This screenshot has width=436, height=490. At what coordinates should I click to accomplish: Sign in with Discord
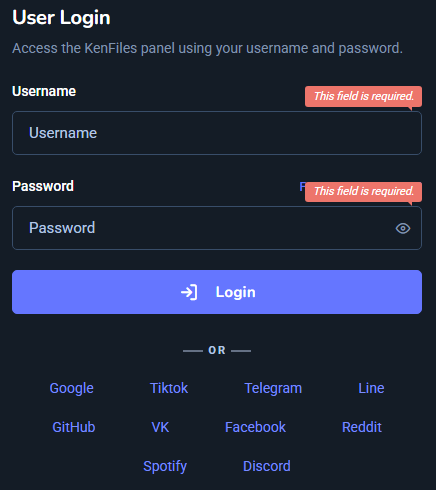tap(267, 466)
